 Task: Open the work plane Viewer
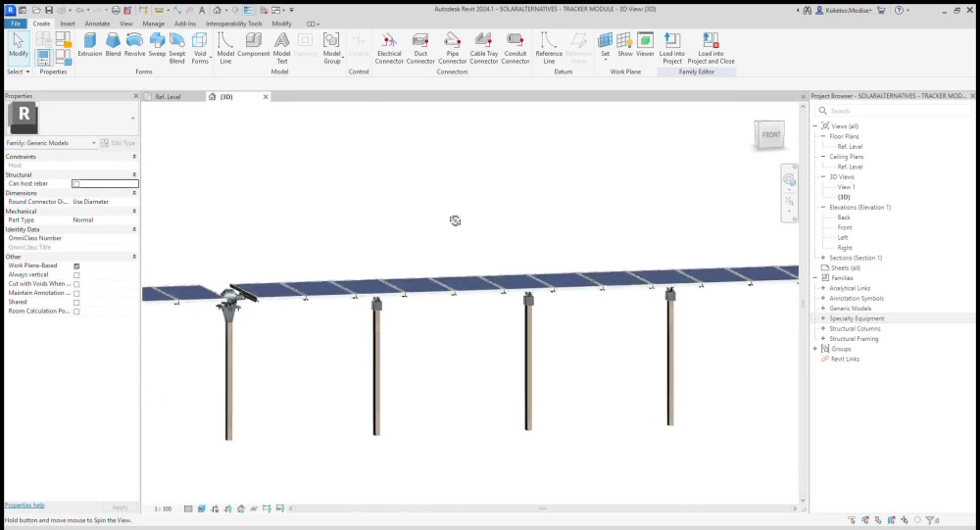645,45
